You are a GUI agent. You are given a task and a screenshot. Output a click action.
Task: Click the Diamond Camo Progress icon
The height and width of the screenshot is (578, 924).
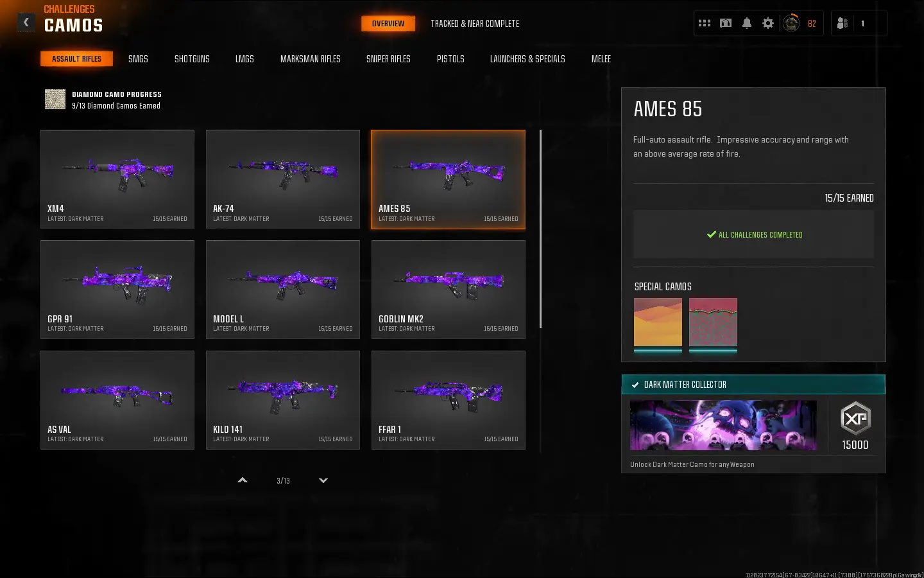[55, 100]
